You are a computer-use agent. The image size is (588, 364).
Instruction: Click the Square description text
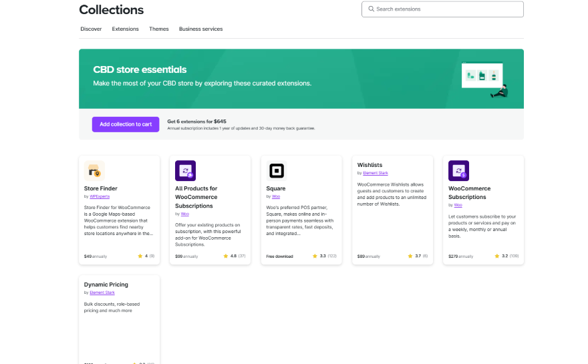pyautogui.click(x=299, y=220)
